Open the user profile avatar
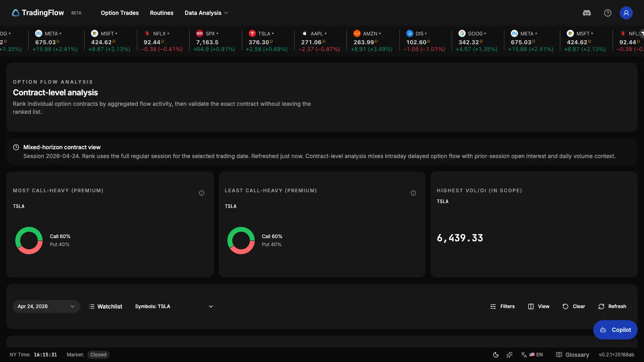This screenshot has width=644, height=362. pos(626,13)
